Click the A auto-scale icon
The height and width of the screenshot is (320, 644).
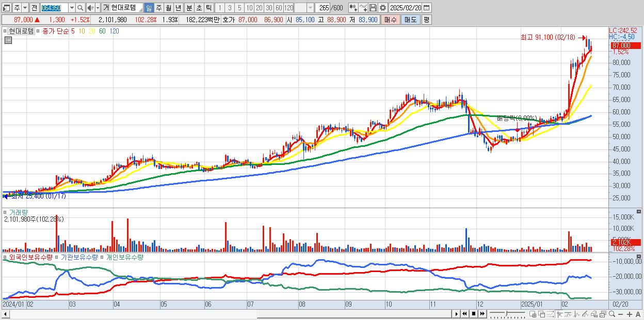pyautogui.click(x=638, y=314)
